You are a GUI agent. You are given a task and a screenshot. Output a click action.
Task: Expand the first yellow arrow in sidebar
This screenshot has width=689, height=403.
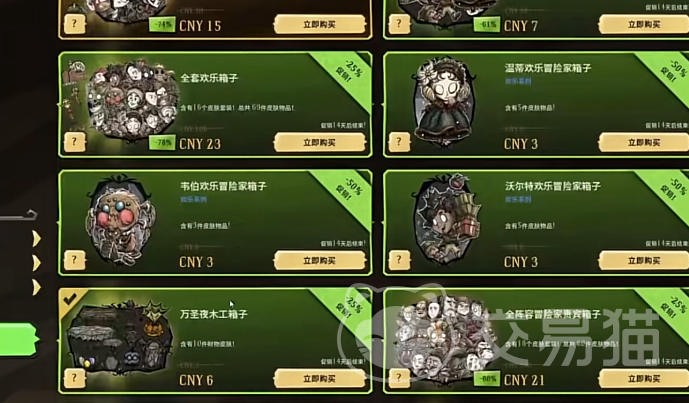pyautogui.click(x=36, y=239)
